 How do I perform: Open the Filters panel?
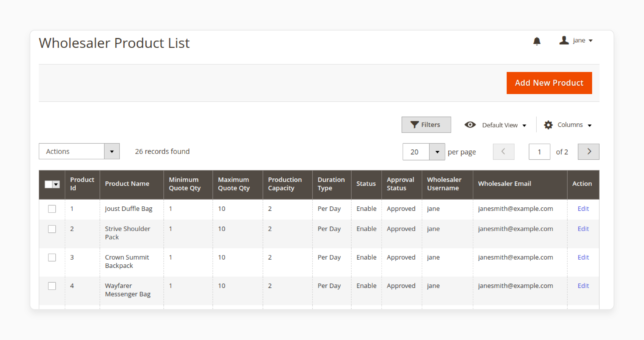(426, 125)
